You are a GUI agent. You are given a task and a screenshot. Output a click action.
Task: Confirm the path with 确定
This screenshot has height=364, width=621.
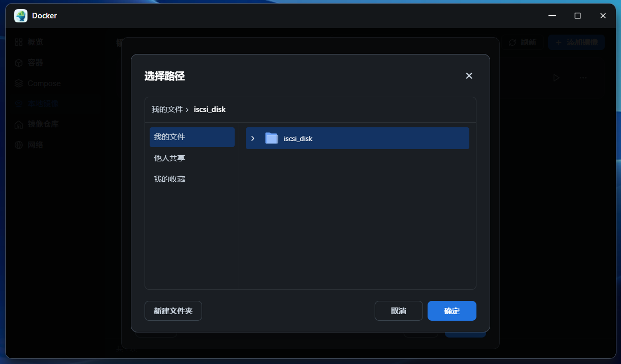[451, 311]
